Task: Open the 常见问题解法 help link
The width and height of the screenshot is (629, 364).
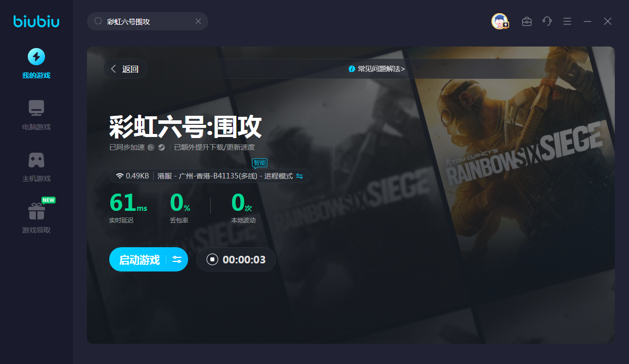Action: (377, 69)
